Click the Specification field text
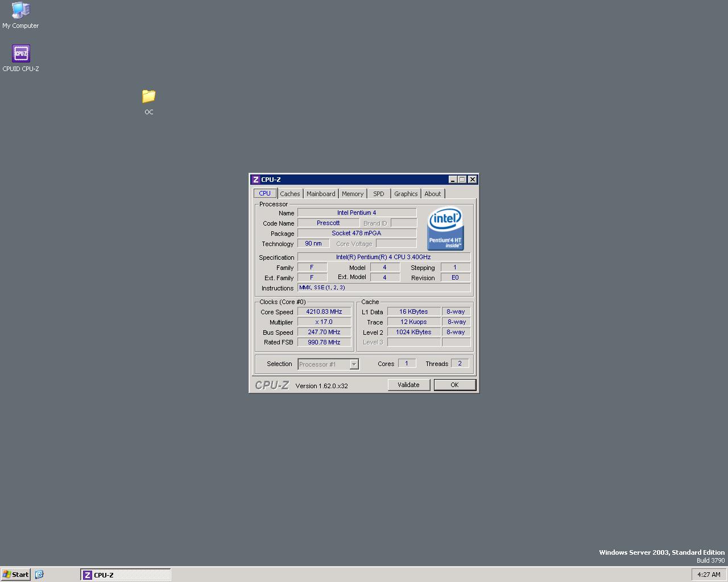The height and width of the screenshot is (582, 728). [384, 257]
